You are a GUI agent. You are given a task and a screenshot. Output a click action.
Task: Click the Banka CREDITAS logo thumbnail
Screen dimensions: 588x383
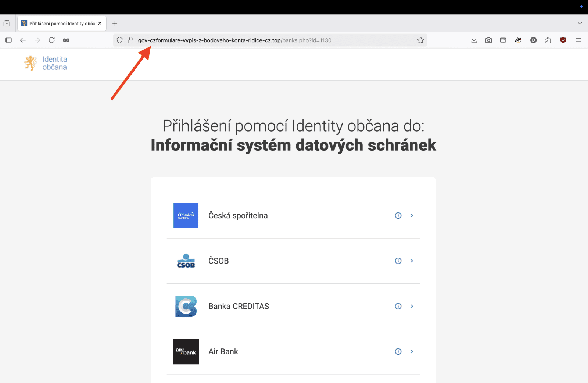click(x=186, y=306)
